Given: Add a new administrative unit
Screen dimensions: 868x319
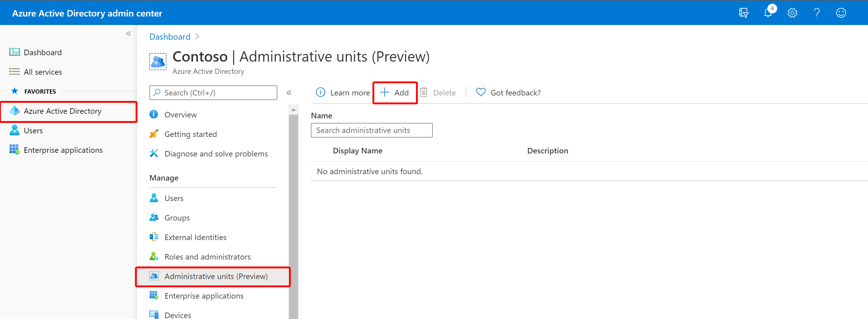Looking at the screenshot, I should pyautogui.click(x=395, y=92).
